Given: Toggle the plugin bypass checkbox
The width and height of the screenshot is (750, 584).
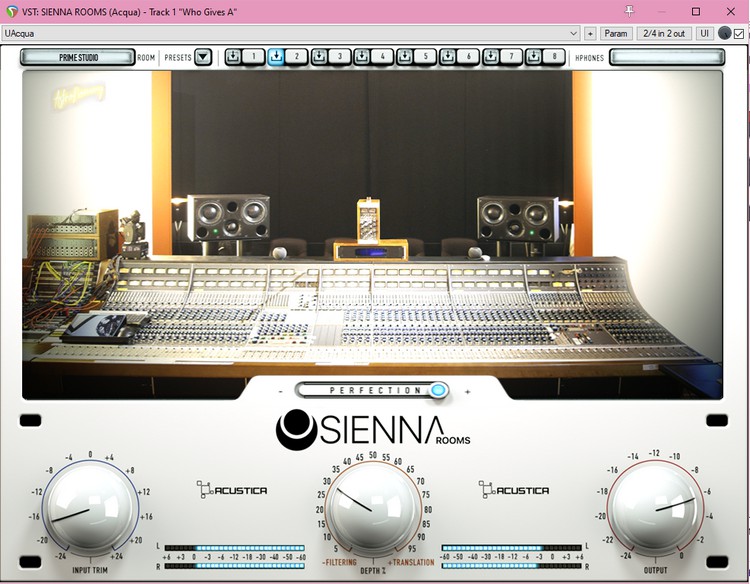Looking at the screenshot, I should pos(739,33).
